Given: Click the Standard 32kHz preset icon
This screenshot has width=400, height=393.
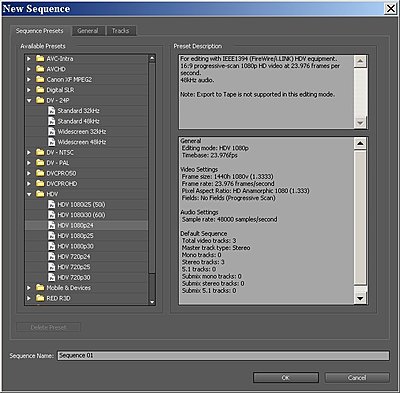Looking at the screenshot, I should pyautogui.click(x=51, y=111).
